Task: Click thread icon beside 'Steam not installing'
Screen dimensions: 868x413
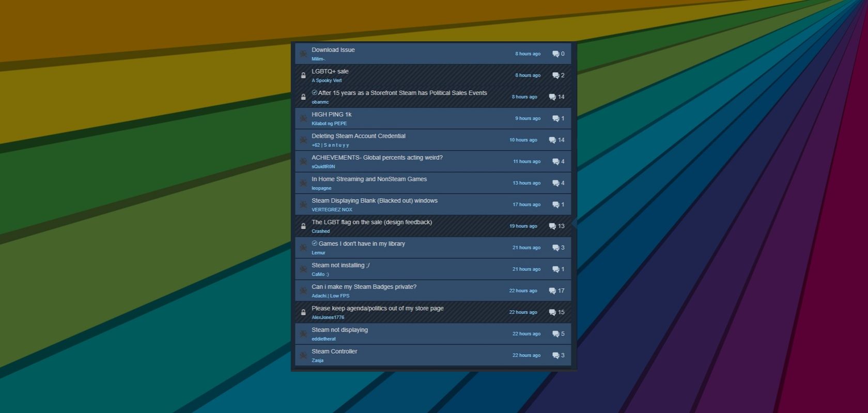Action: (x=303, y=269)
